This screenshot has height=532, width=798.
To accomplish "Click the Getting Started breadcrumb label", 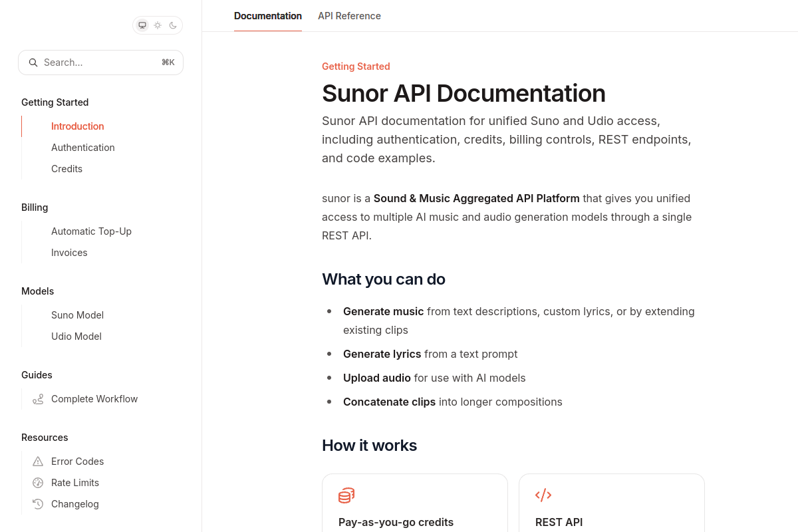I will click(356, 66).
